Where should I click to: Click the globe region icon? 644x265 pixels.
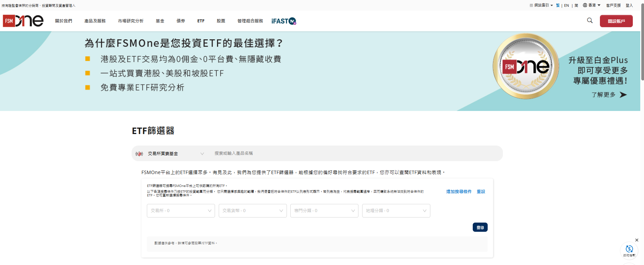coord(585,5)
